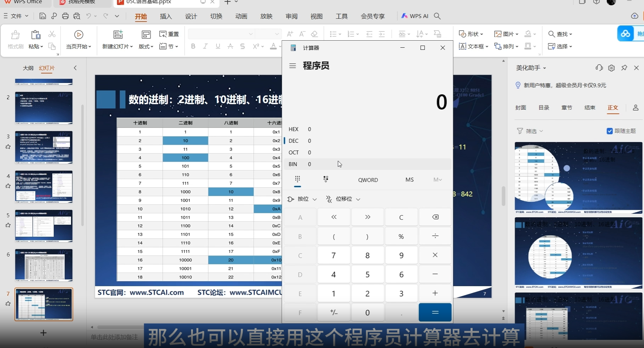Toggle favorite star beside slide 3
Screen dimensions: 644x348
pyautogui.click(x=8, y=147)
